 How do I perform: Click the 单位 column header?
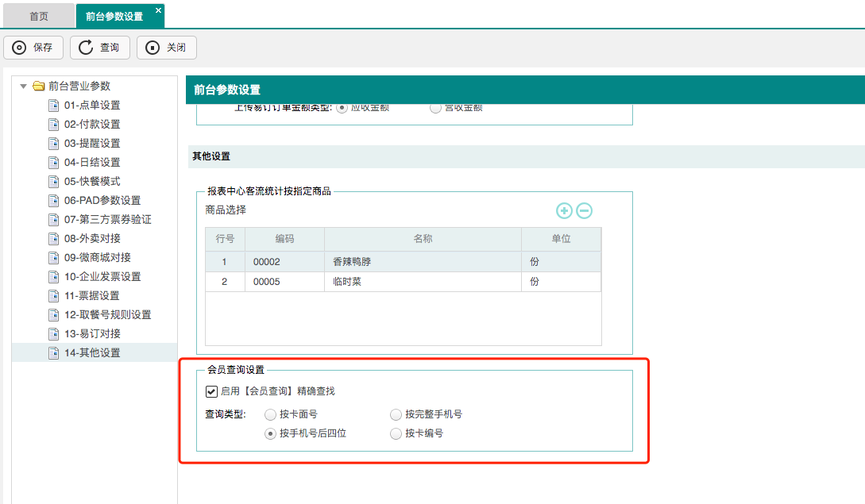click(x=561, y=239)
